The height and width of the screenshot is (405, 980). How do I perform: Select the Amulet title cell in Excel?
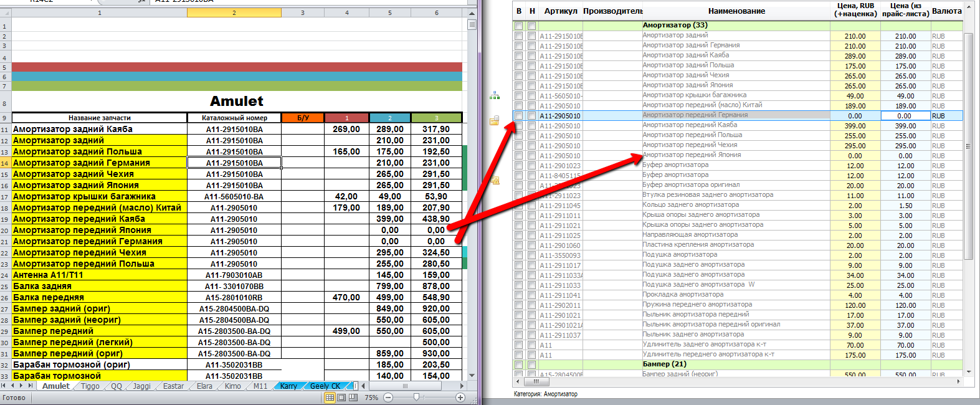pos(237,102)
